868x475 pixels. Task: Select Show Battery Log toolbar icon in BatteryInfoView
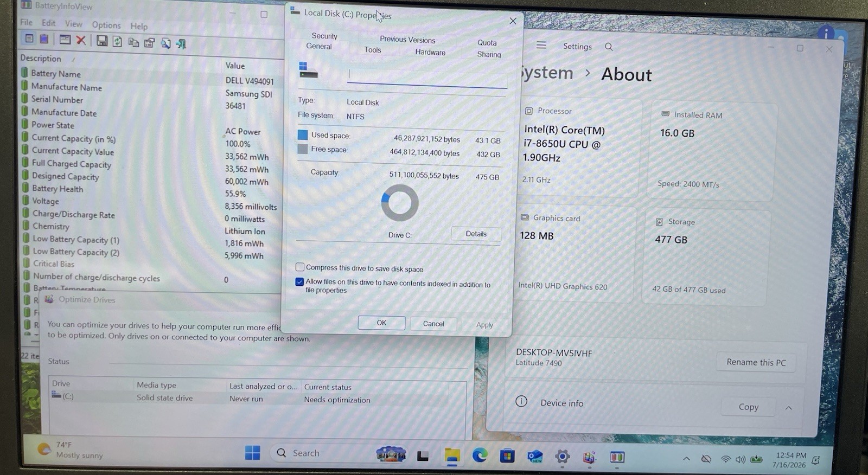tap(44, 39)
